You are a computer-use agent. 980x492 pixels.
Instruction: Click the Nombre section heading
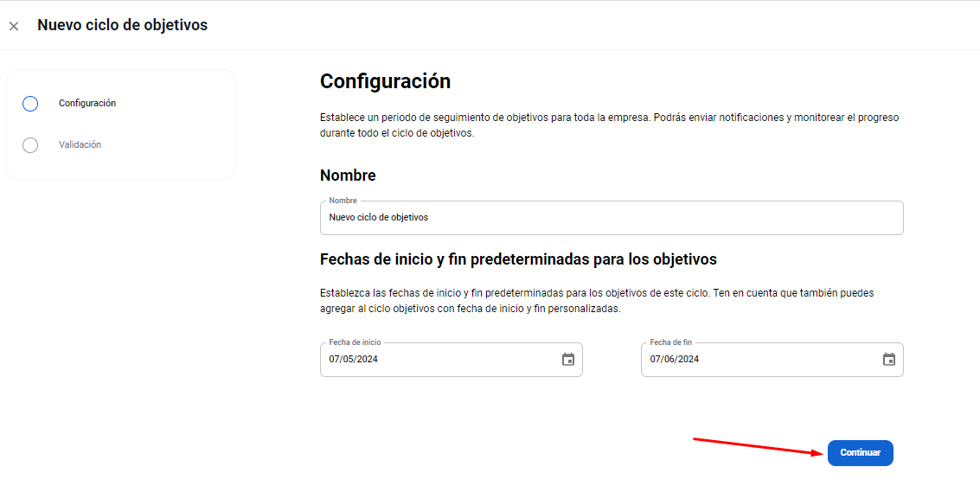pyautogui.click(x=348, y=176)
